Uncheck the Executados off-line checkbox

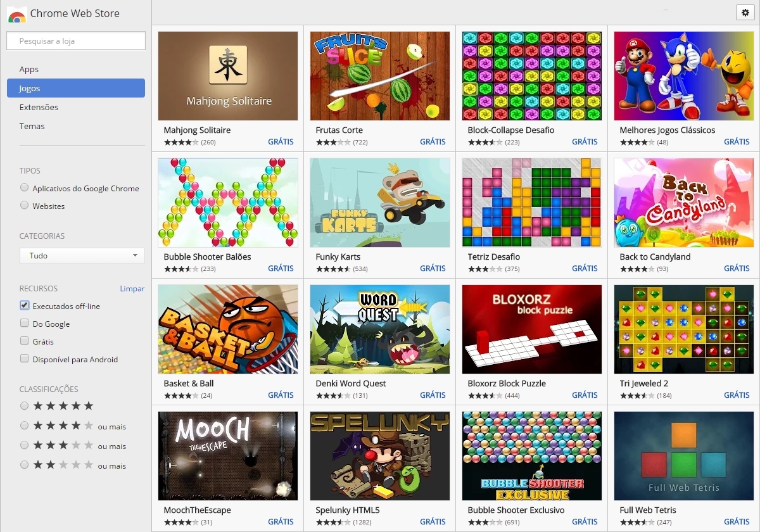point(25,305)
